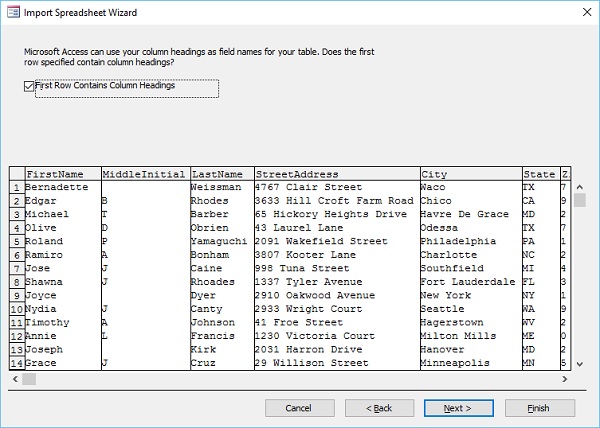Click the Finish button
This screenshot has width=600, height=428.
pos(540,408)
